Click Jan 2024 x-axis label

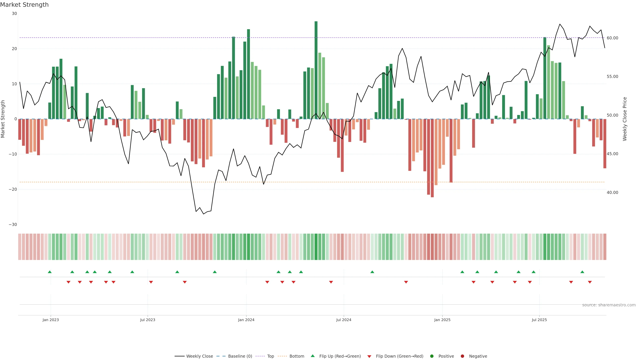[246, 320]
